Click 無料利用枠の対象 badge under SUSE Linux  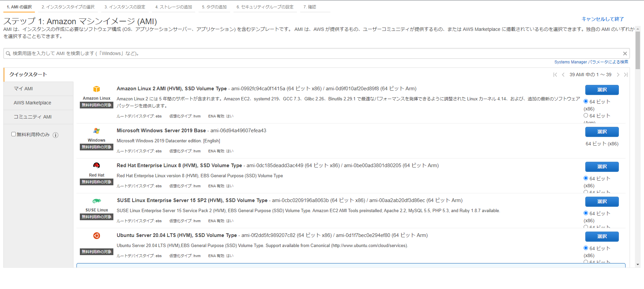[x=97, y=217]
